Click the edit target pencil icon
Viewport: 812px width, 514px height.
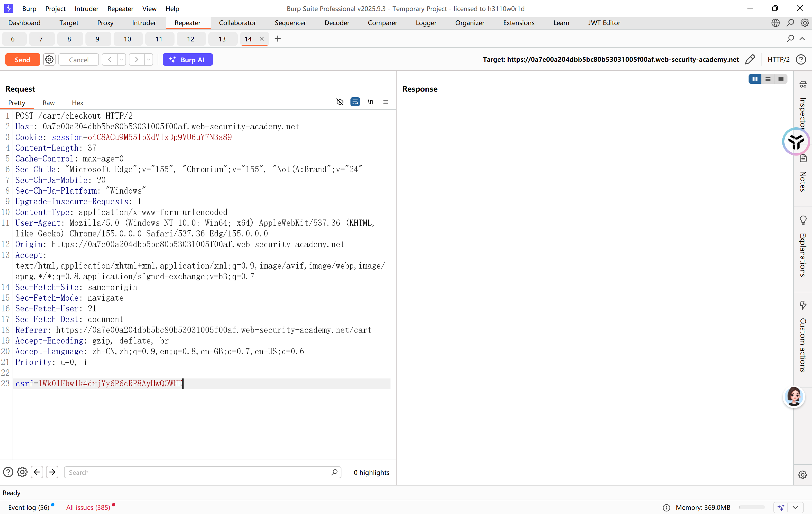pos(750,60)
